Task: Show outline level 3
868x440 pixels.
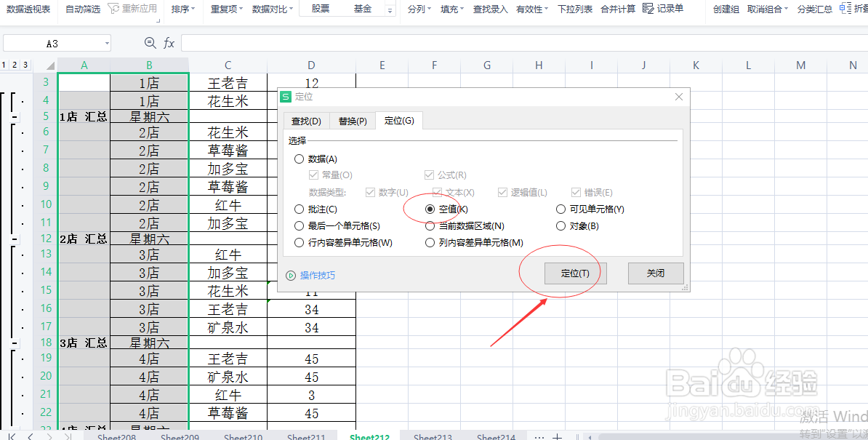Action: pos(25,65)
